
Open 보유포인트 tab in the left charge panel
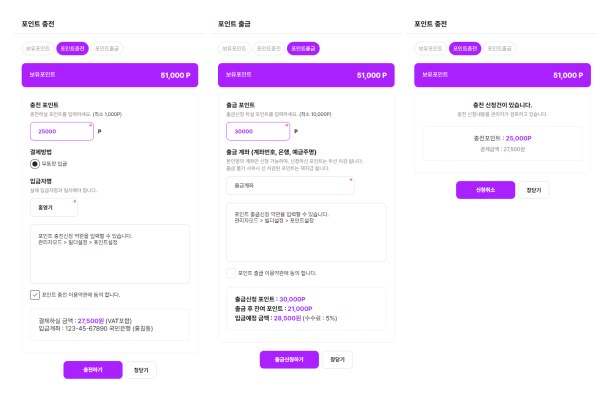point(38,48)
